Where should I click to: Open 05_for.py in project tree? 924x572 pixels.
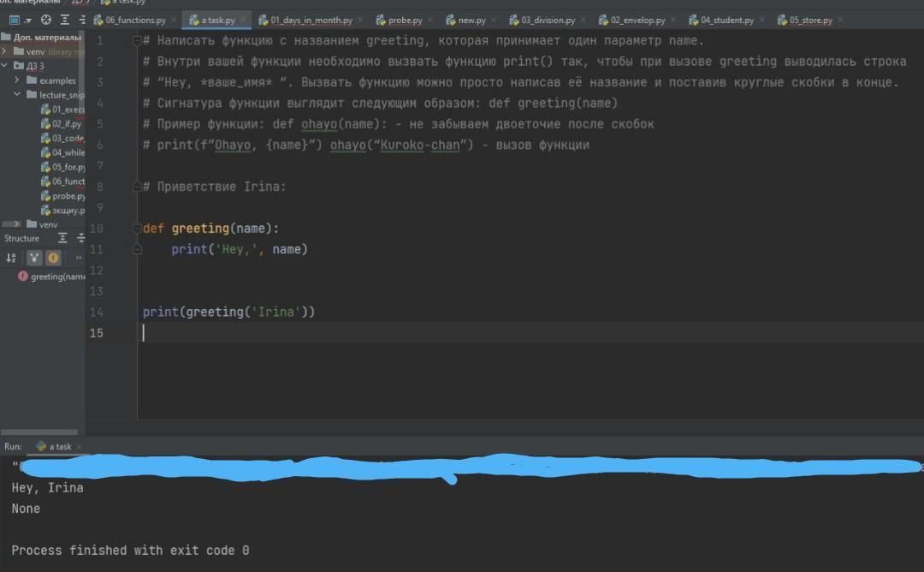(x=62, y=167)
